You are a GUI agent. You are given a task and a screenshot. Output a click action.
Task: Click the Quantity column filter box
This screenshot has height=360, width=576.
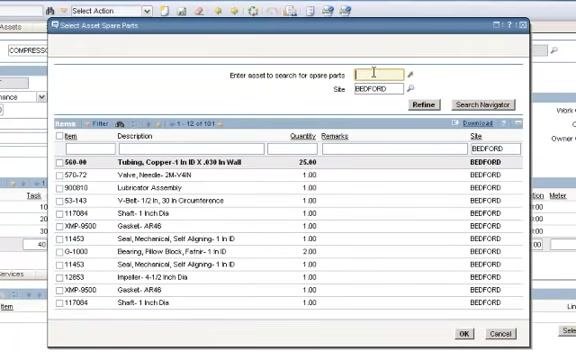click(292, 149)
